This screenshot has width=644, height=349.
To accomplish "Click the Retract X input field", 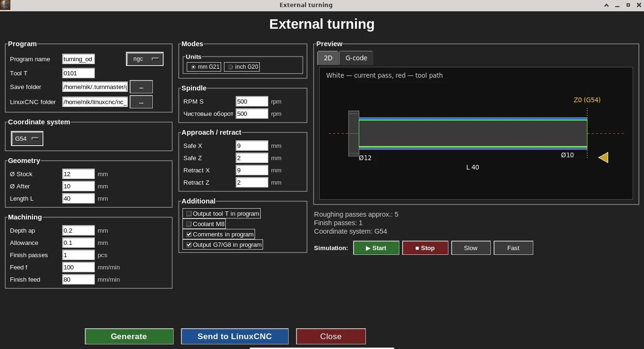I will (252, 170).
